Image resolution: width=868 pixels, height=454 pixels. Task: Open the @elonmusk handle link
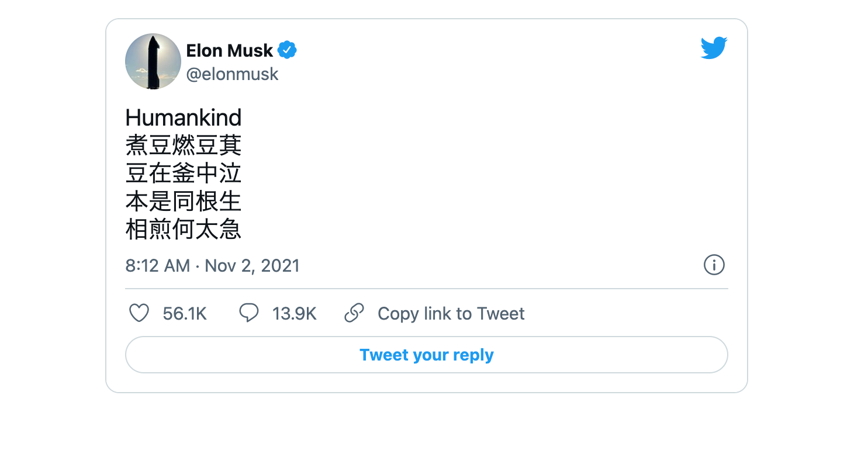pos(232,74)
